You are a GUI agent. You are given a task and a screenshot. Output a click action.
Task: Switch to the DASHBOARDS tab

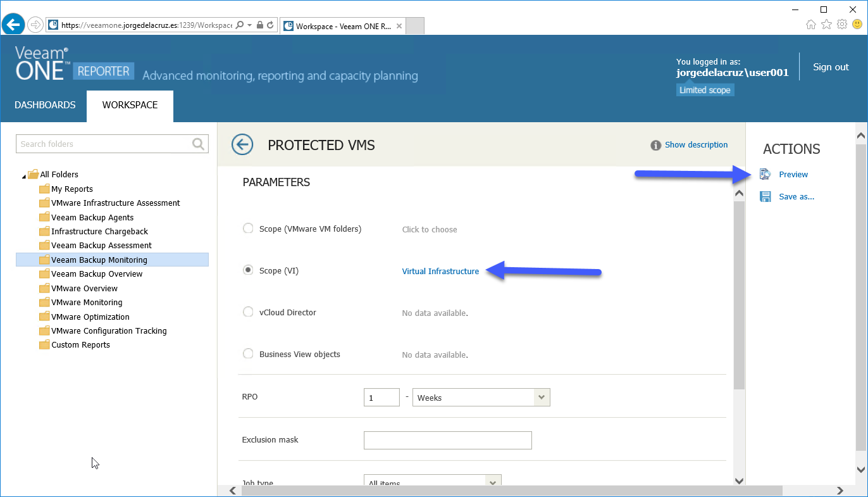point(45,105)
